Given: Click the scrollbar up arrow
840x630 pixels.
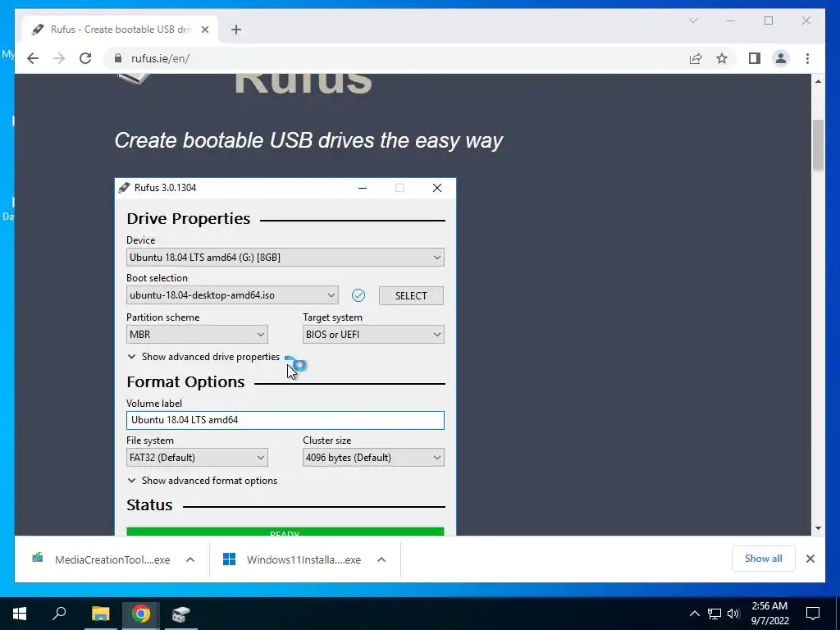Looking at the screenshot, I should [x=818, y=81].
